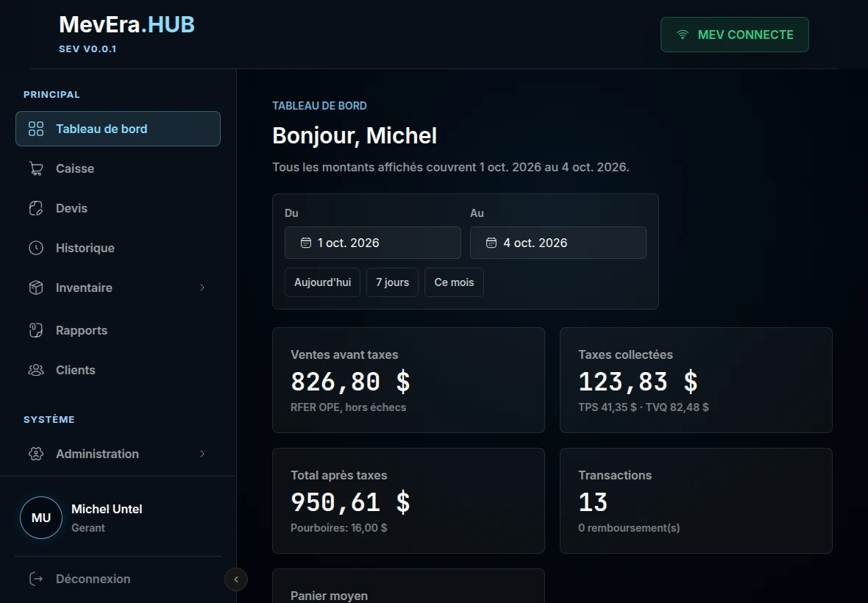Expand the Administration submenu chevron
This screenshot has width=868, height=603.
(x=202, y=454)
